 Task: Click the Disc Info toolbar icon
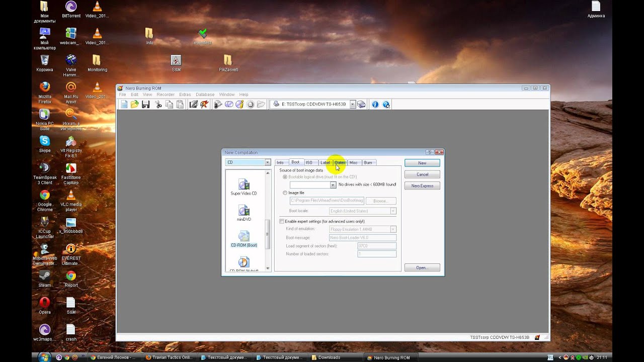pos(239,105)
